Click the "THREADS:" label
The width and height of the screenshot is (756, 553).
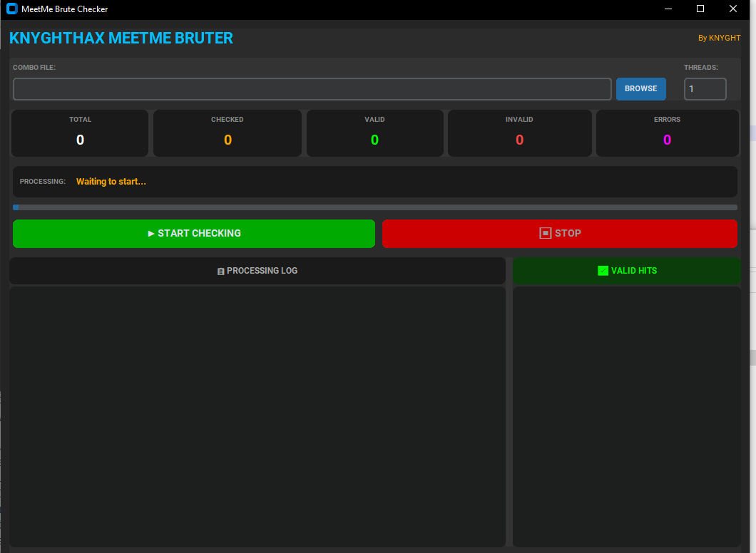pos(701,68)
